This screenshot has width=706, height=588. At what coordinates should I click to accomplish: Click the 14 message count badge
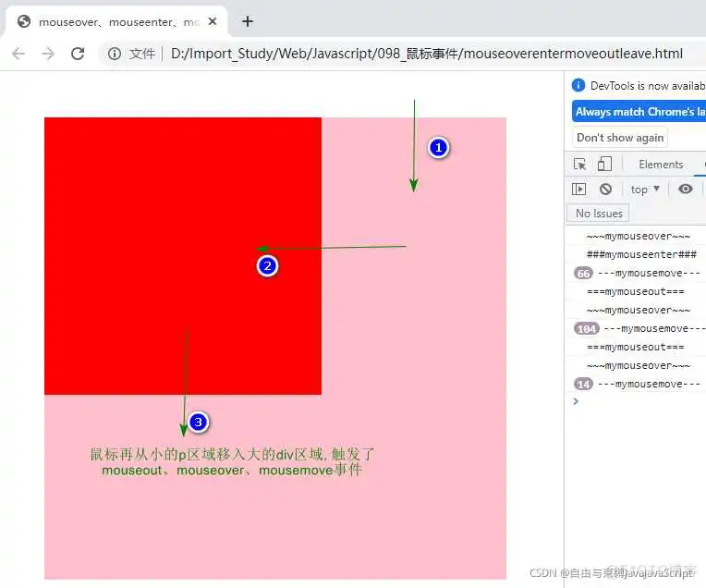click(x=583, y=384)
